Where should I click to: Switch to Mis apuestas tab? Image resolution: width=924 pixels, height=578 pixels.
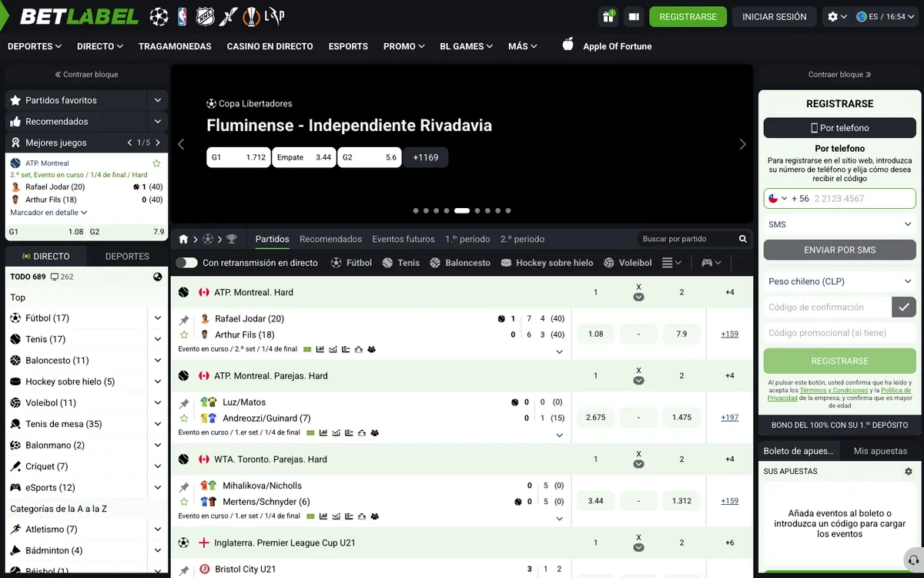(x=881, y=451)
